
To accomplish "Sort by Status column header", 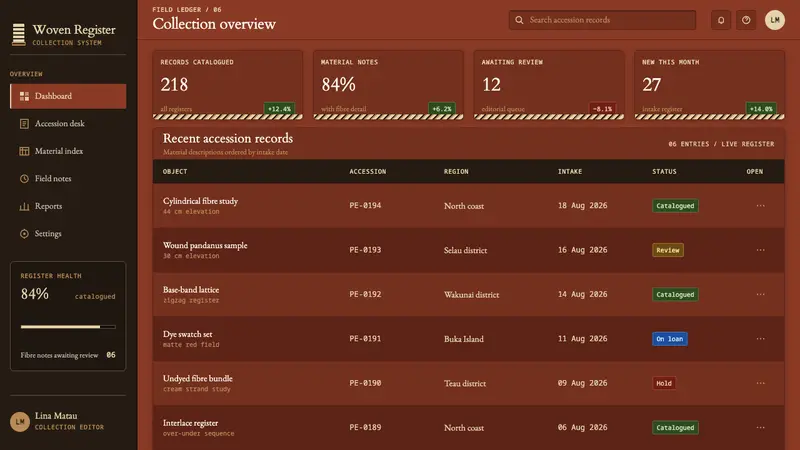I will [664, 171].
